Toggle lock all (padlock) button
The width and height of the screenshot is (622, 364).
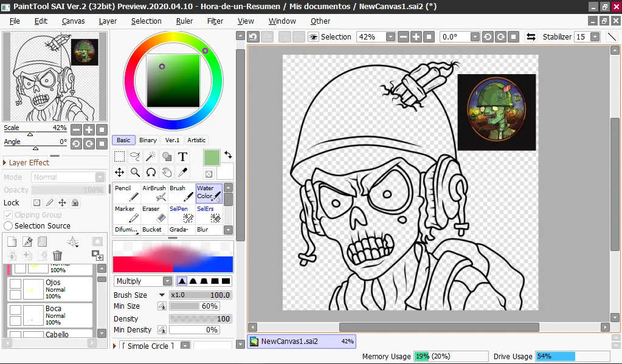click(75, 202)
